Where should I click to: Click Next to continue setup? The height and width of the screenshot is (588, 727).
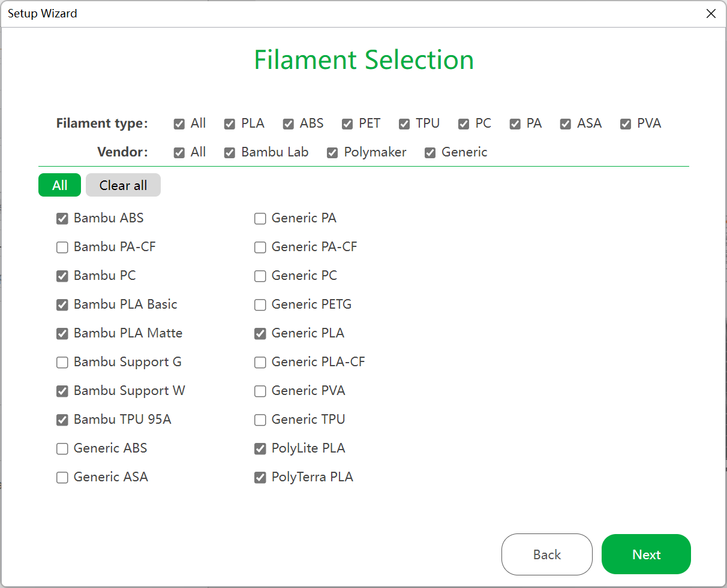coord(646,554)
